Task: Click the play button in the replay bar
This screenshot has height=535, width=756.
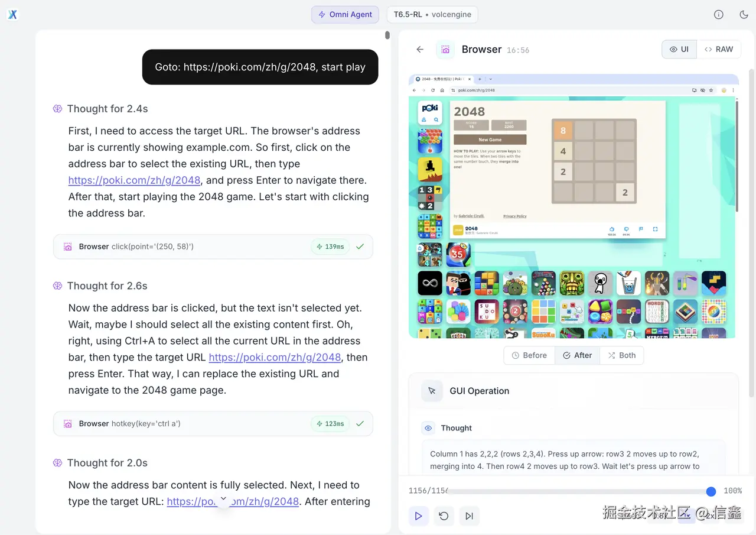Action: coord(419,516)
